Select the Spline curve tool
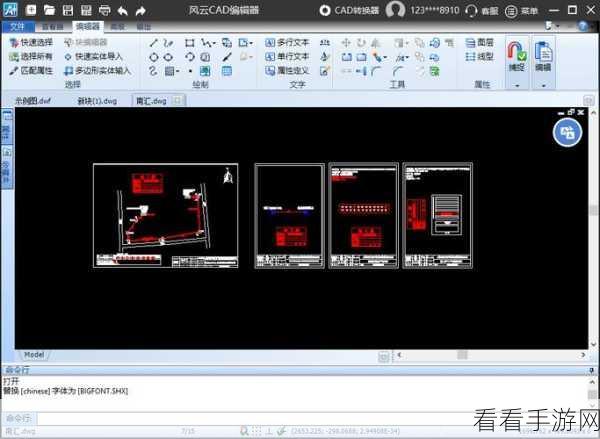The width and height of the screenshot is (600, 439). click(153, 71)
